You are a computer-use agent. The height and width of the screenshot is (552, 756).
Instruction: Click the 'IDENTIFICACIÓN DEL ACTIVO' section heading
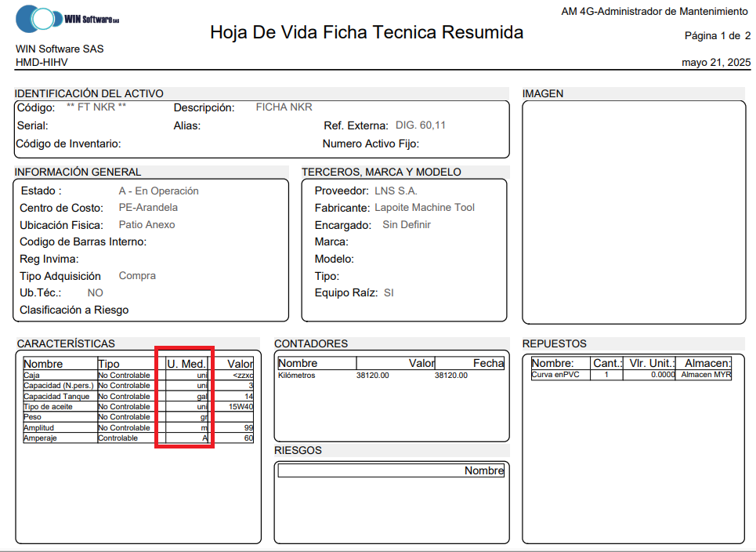tap(89, 93)
